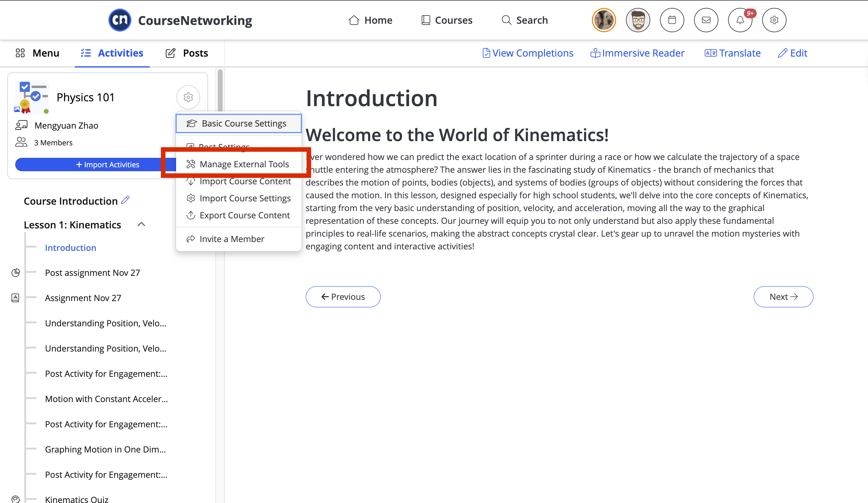
Task: Click the Previous button
Action: pos(343,297)
